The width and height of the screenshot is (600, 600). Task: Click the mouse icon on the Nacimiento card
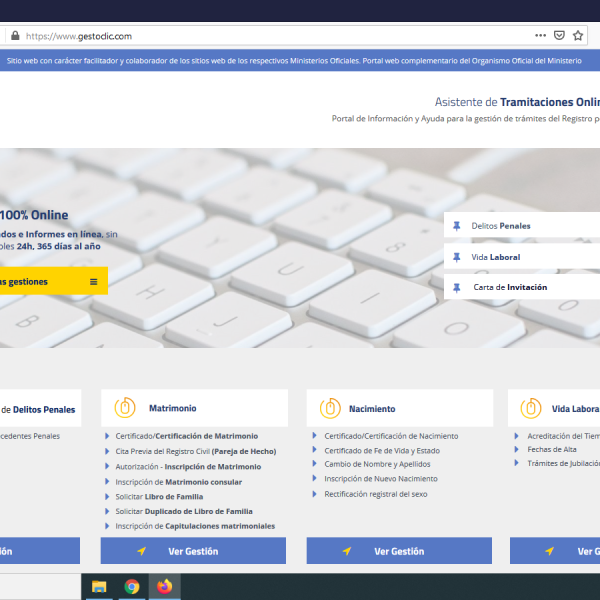tap(330, 408)
